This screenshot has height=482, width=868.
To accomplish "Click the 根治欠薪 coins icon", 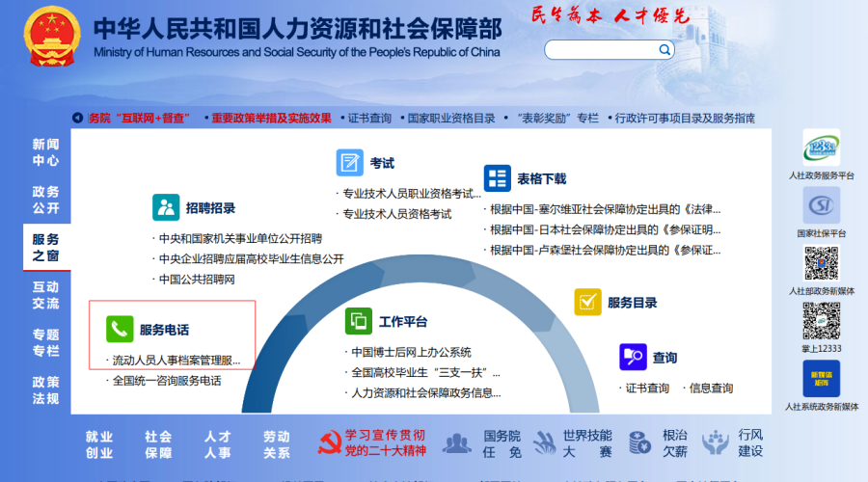I will coord(639,443).
